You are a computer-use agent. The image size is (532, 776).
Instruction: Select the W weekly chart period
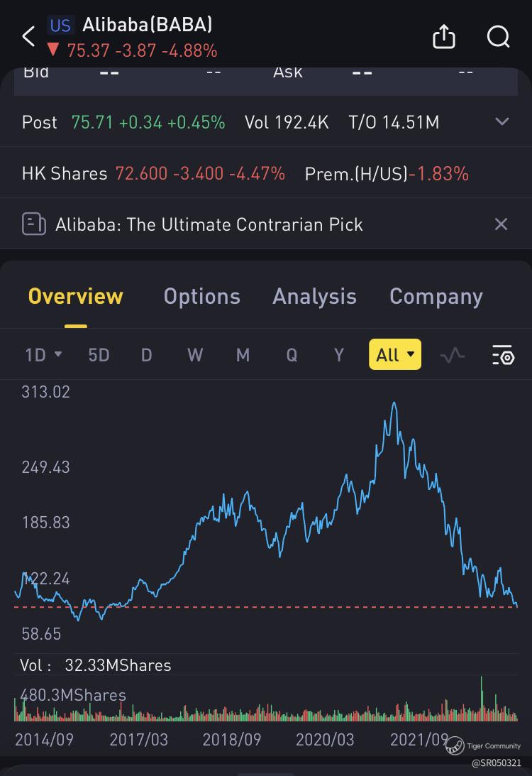[195, 355]
